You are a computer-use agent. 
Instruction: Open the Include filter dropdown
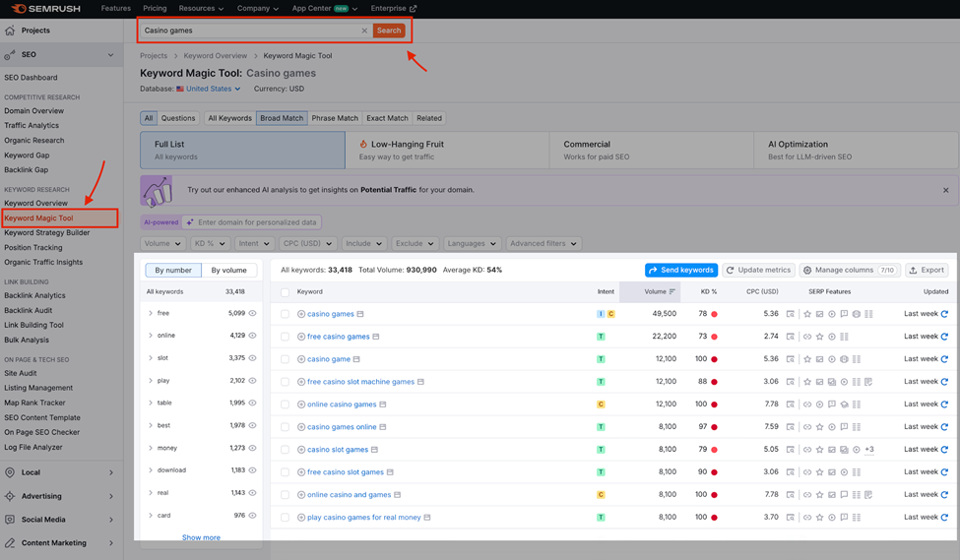click(364, 243)
